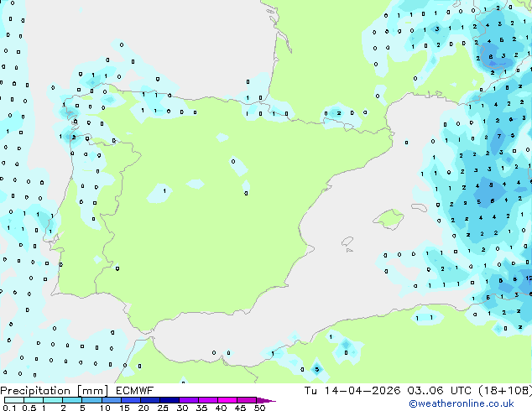Screen dimensions: 532x411
Task: Pick the 15–20 mm blue legend swatch
Action: [130, 400]
